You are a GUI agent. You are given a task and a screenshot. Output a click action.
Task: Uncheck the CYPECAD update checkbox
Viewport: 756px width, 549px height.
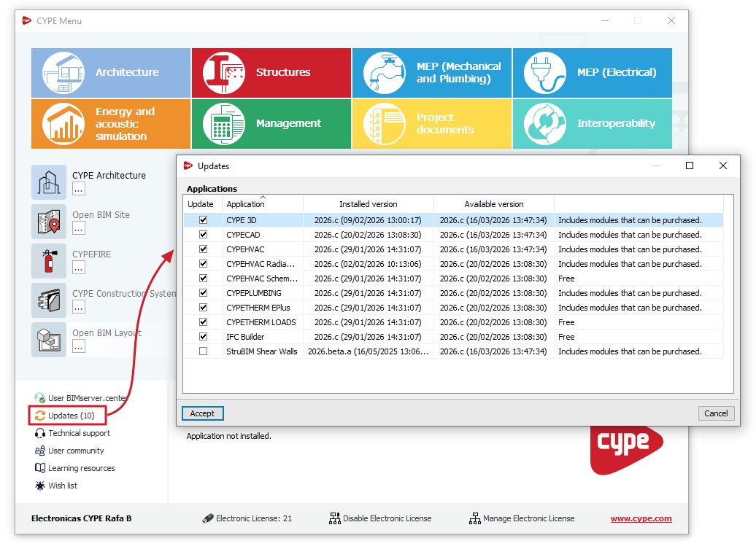[204, 235]
